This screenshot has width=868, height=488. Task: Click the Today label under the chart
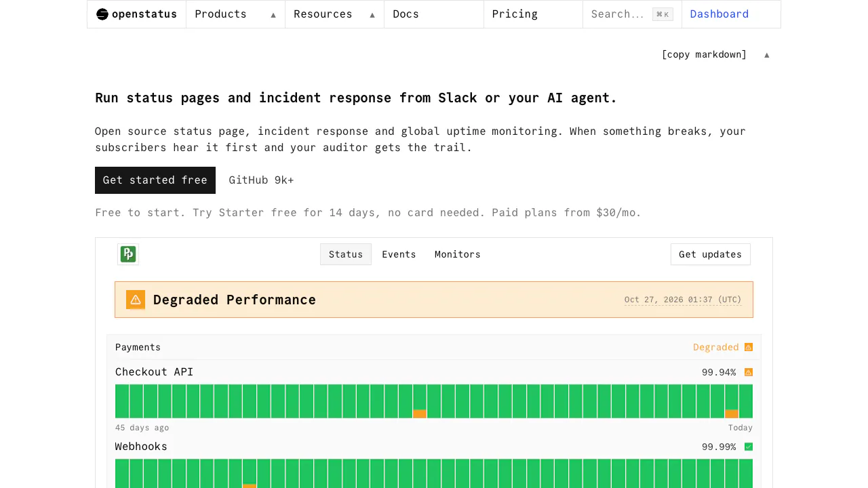pyautogui.click(x=741, y=428)
